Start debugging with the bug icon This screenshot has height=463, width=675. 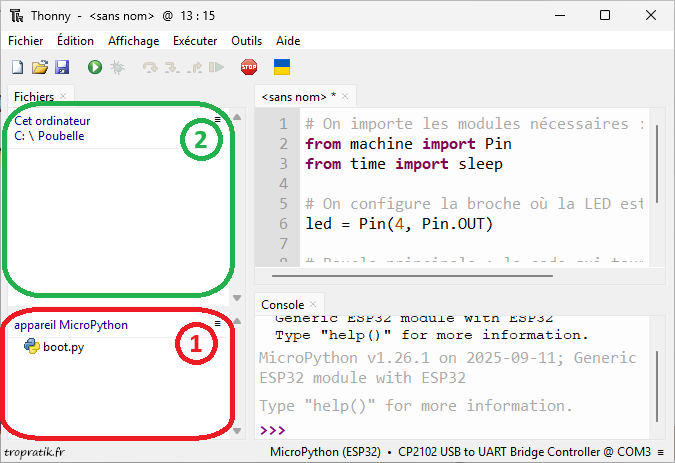pyautogui.click(x=117, y=67)
